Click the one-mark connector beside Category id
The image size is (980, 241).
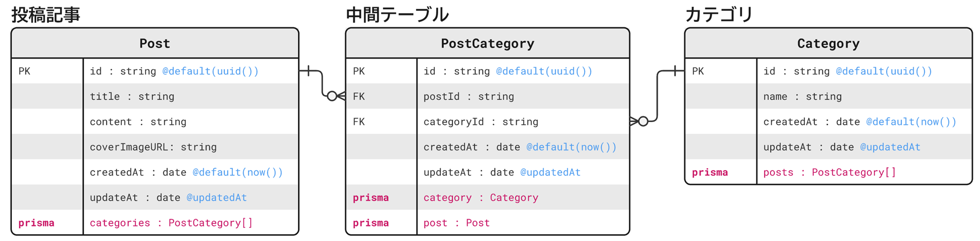pyautogui.click(x=675, y=71)
